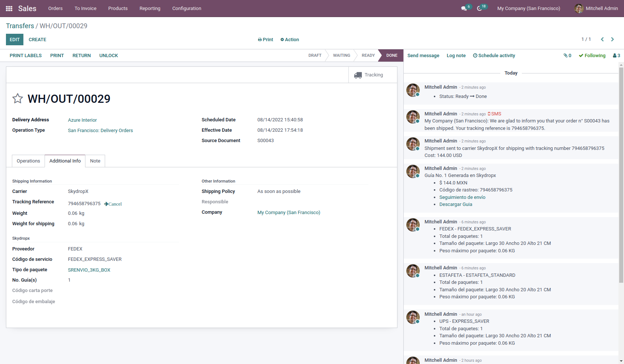Screen dimensions: 624x364
Task: Click chatter scrollbar down arrow
Action: 621,361
